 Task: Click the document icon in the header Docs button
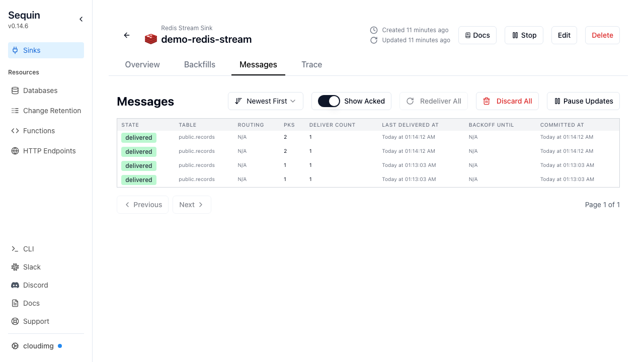coord(468,35)
